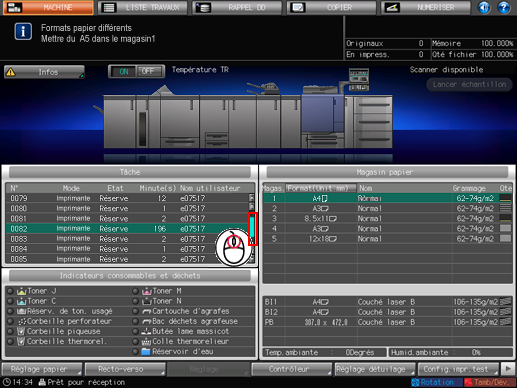The width and height of the screenshot is (517, 388).
Task: Select highlighted job 0082
Action: 127,229
